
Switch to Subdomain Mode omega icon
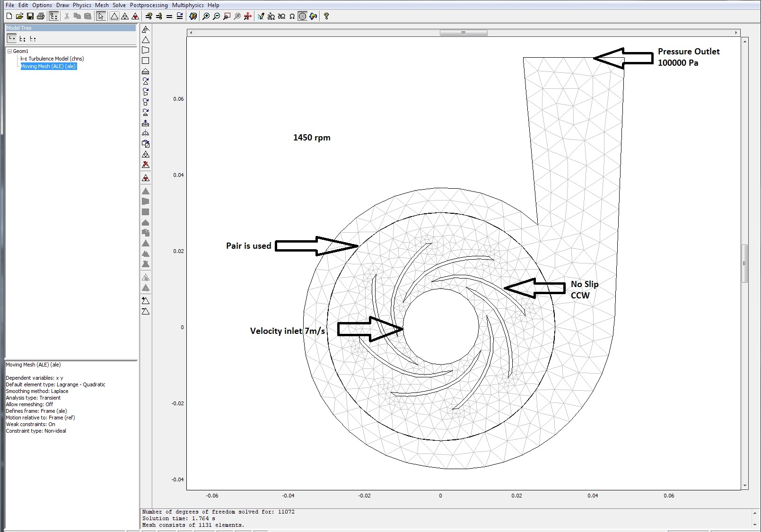[x=292, y=16]
